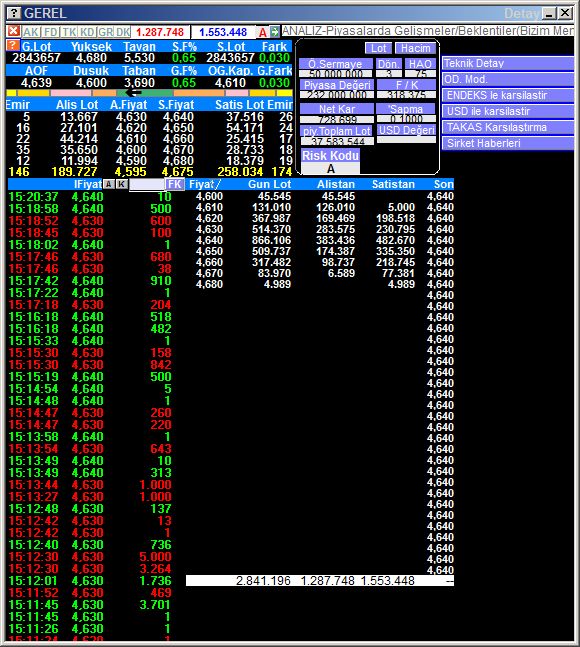
Task: Open ENDEKS ile karsilastir comparison
Action: click(508, 95)
